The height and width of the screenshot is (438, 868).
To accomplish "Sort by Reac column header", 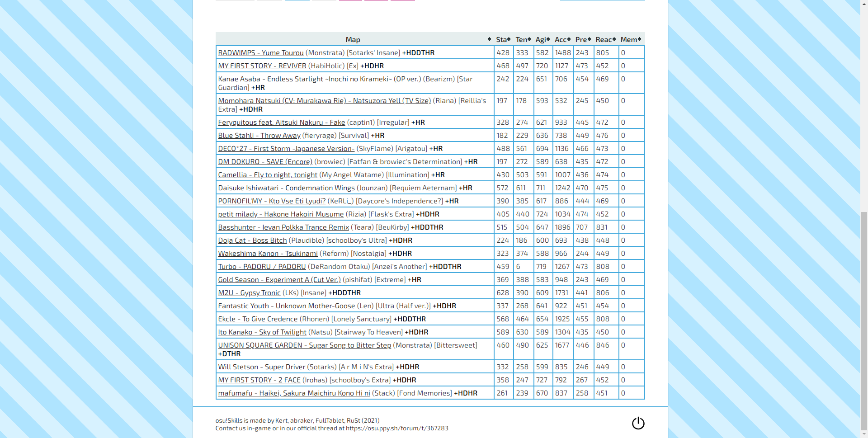I will 606,40.
